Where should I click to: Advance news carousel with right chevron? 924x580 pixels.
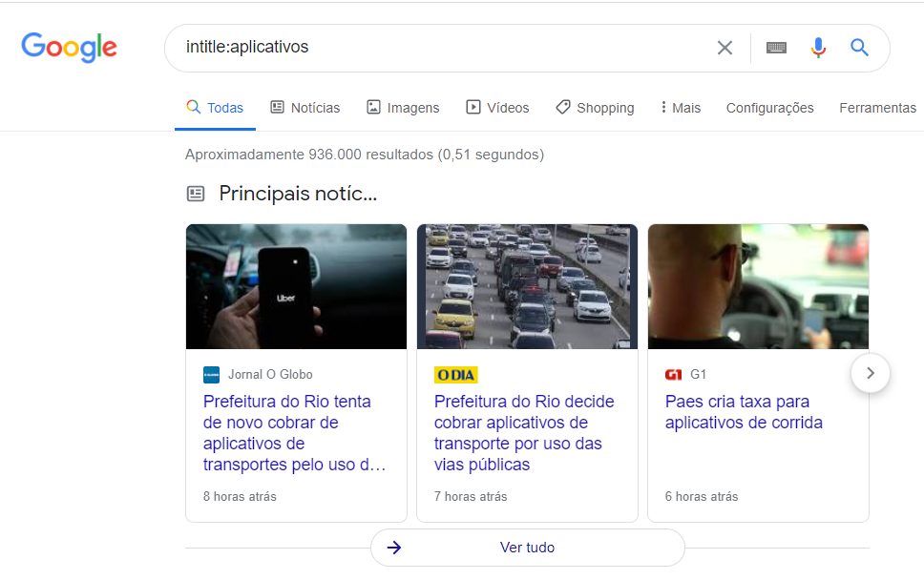coord(871,373)
